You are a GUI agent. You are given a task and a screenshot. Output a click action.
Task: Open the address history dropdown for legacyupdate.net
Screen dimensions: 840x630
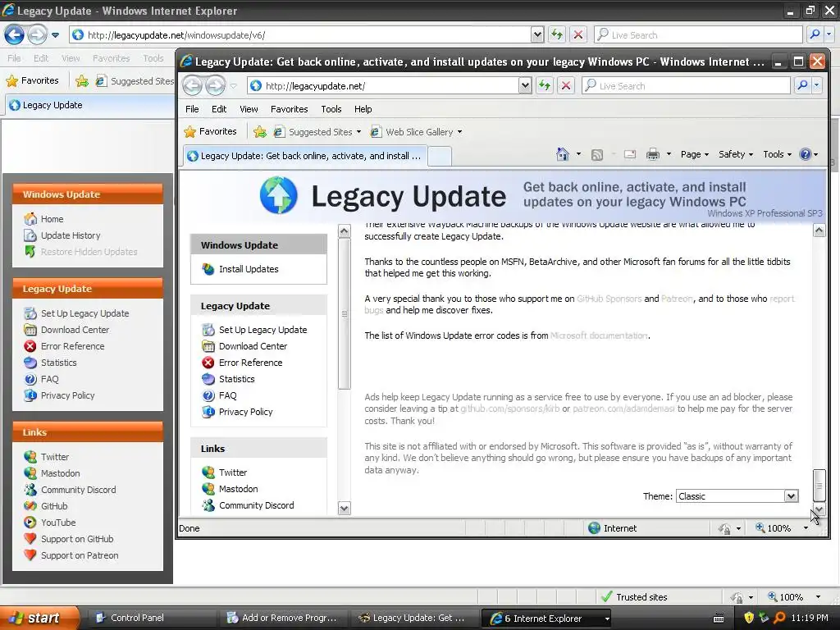tap(525, 85)
